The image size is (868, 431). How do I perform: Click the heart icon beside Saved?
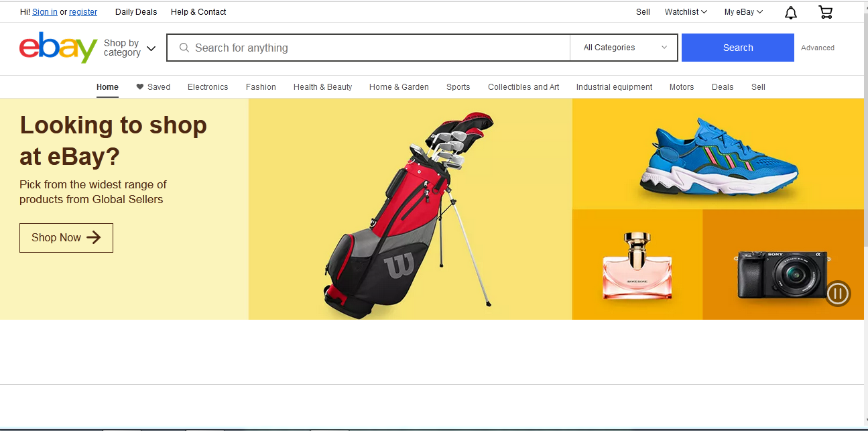click(x=140, y=86)
